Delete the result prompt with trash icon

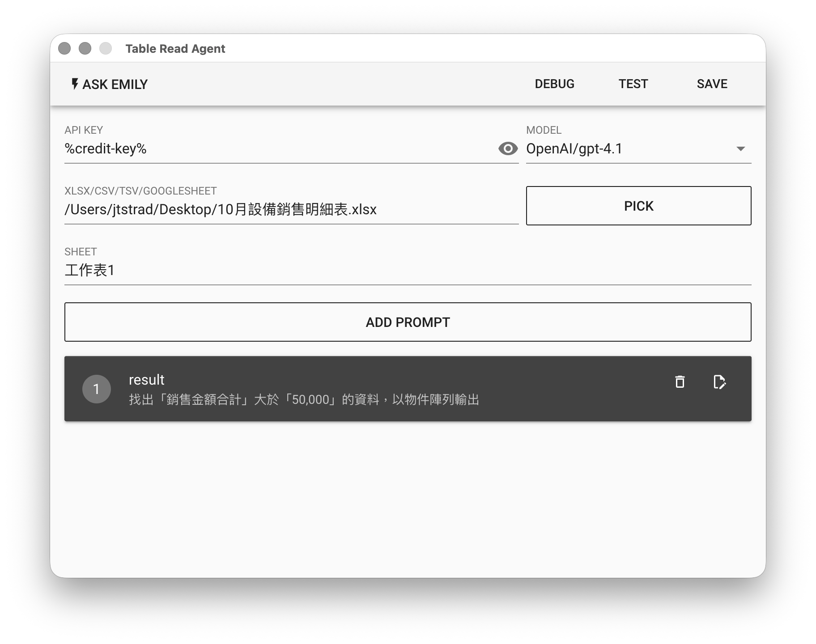click(680, 382)
